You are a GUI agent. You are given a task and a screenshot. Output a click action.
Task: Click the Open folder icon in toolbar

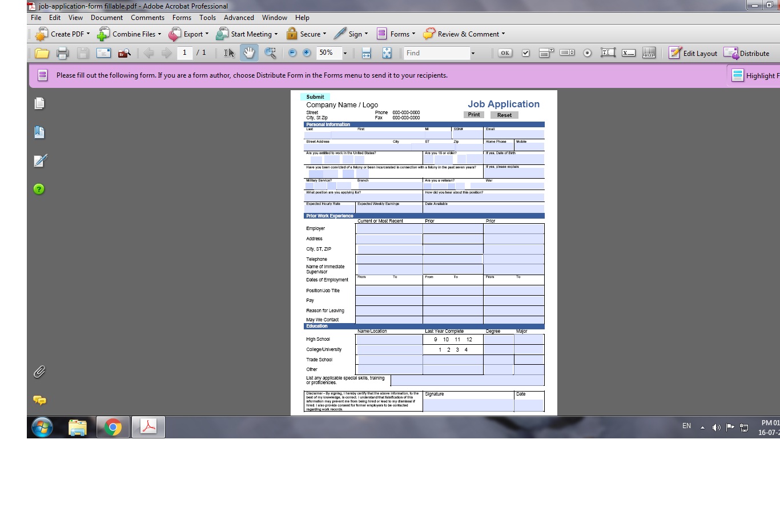click(x=42, y=53)
